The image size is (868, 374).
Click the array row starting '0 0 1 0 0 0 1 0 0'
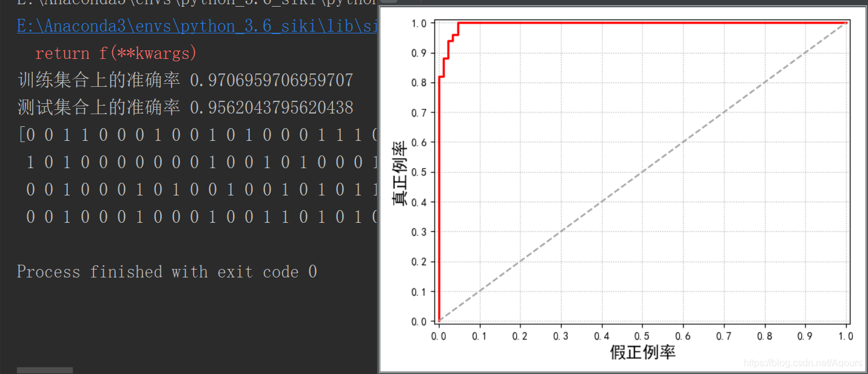203,217
